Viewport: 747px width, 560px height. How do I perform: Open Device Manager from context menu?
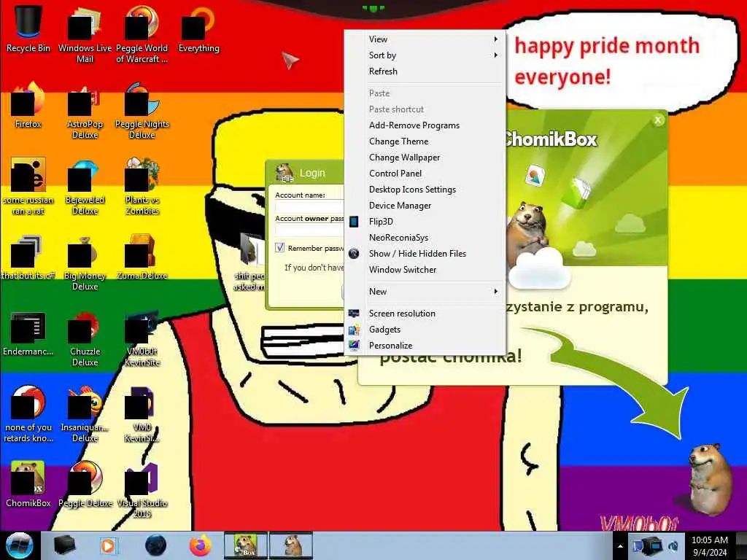click(425, 205)
